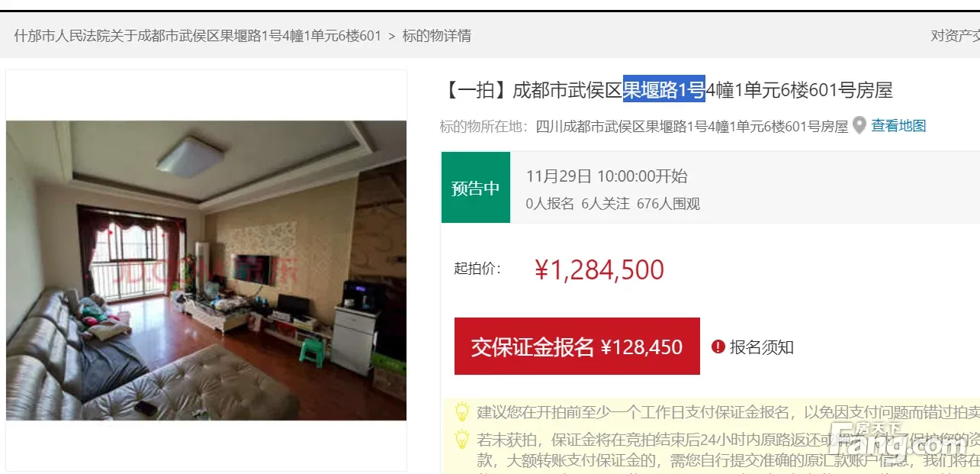
Task: Click the second lightbulb tip icon
Action: (x=462, y=440)
